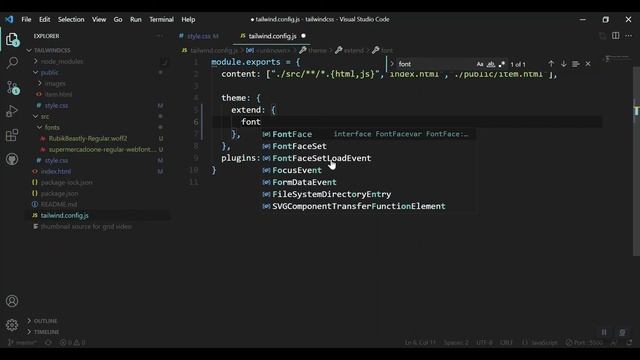Switch to the style.css editor tab
The image size is (640, 360).
click(200, 36)
